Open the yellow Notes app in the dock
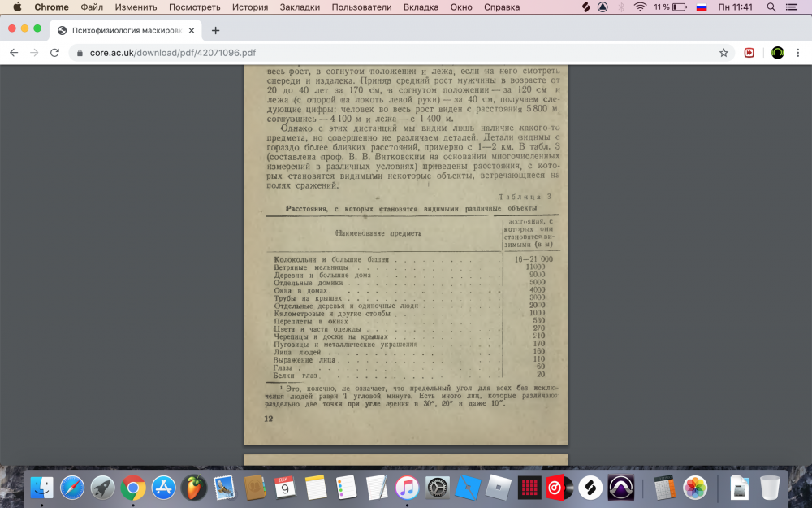 [315, 488]
